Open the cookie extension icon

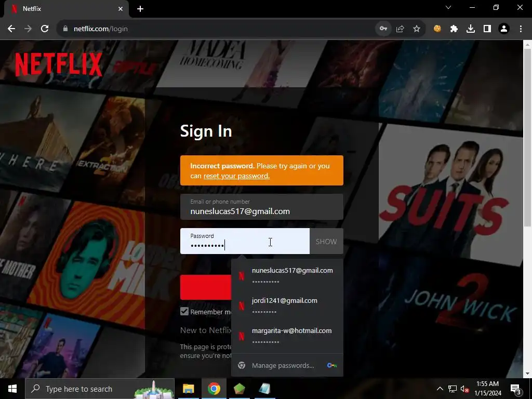coord(437,29)
